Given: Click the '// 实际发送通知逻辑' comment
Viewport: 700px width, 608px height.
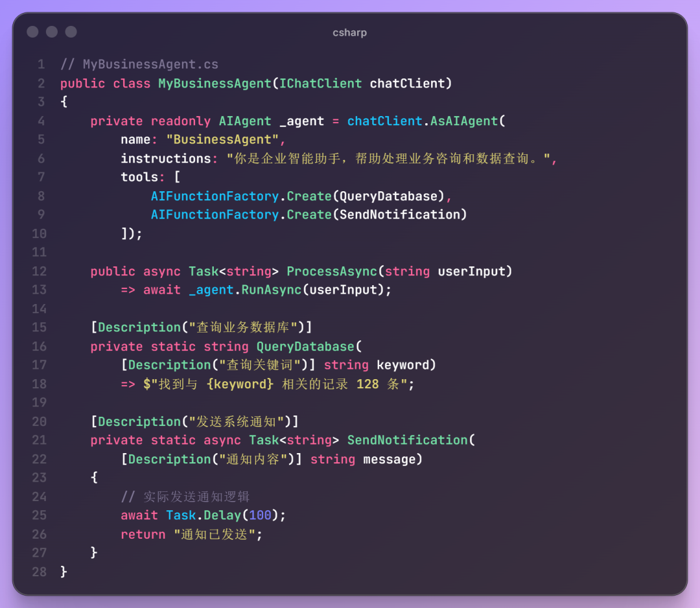Looking at the screenshot, I should coord(185,497).
